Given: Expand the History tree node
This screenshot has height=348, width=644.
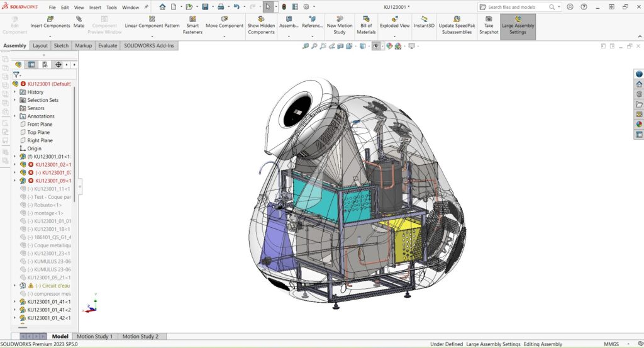Looking at the screenshot, I should point(15,92).
